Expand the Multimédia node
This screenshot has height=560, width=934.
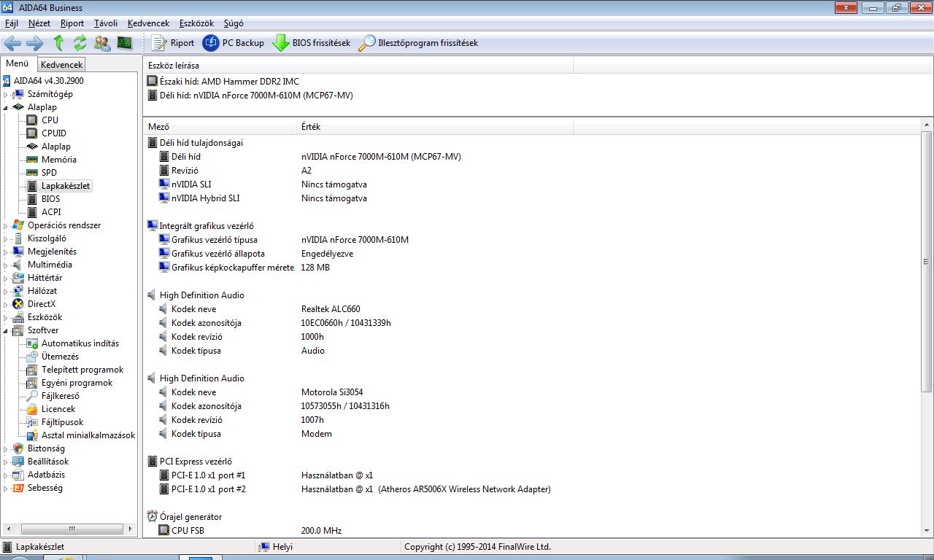(x=6, y=265)
